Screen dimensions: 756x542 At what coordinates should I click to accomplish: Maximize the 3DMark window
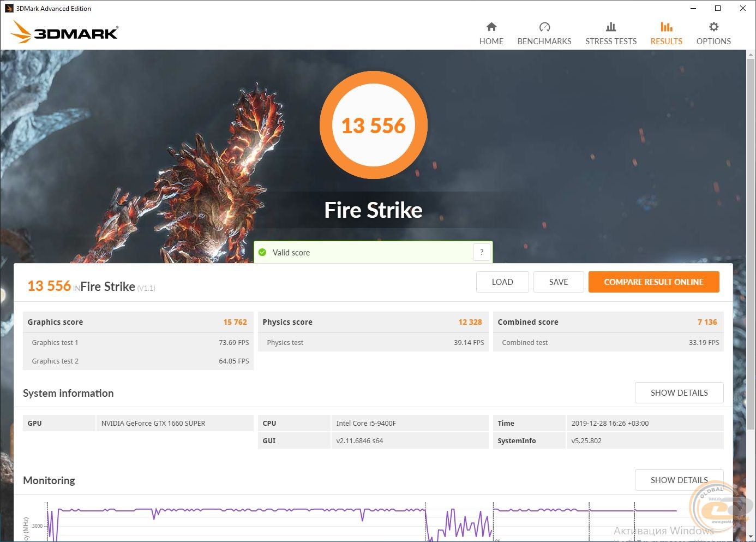coord(718,8)
